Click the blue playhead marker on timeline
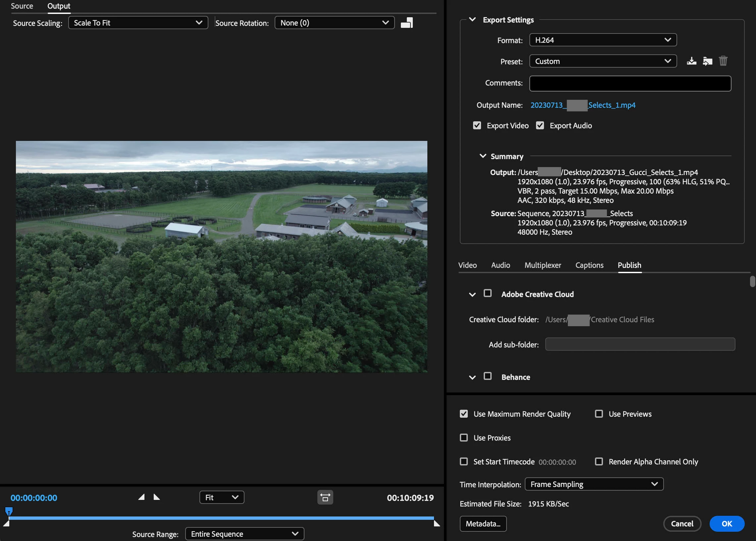This screenshot has width=756, height=541. 9,511
